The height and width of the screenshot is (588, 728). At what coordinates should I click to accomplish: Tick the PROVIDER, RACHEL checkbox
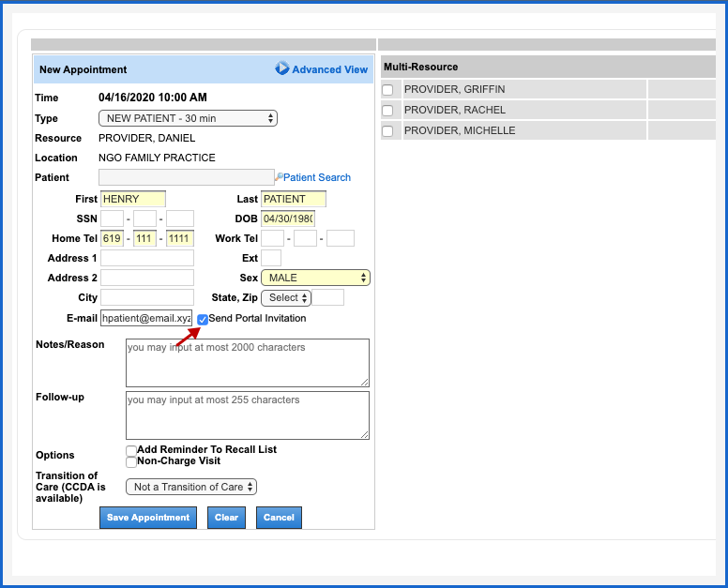tap(387, 111)
